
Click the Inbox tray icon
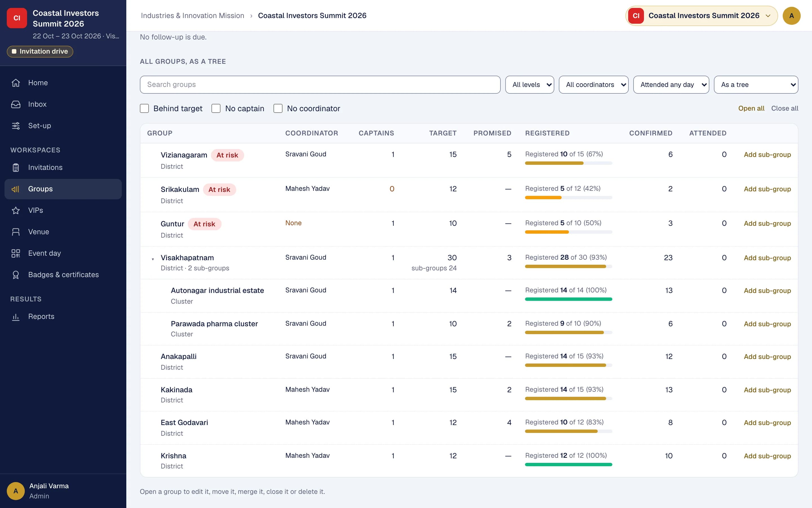tap(16, 104)
